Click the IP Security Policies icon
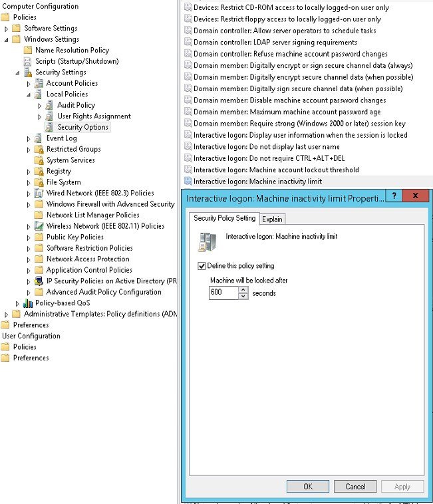Image resolution: width=433 pixels, height=504 pixels. (39, 281)
